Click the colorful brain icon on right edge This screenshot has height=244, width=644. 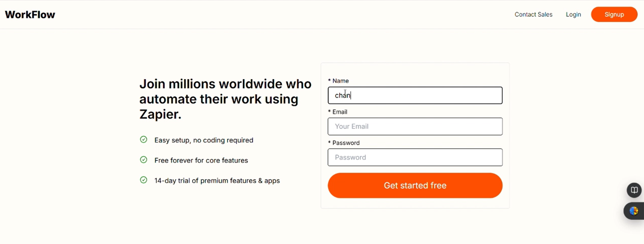click(x=634, y=211)
